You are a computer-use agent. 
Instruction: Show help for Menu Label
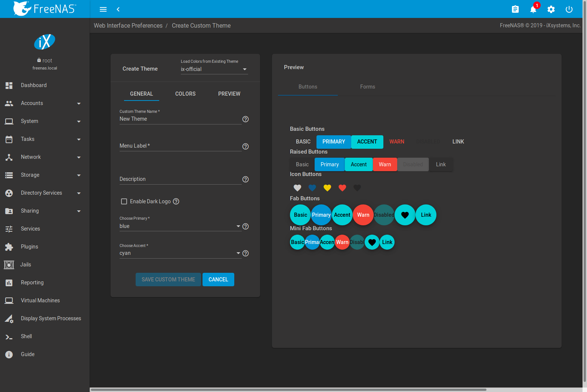point(245,146)
